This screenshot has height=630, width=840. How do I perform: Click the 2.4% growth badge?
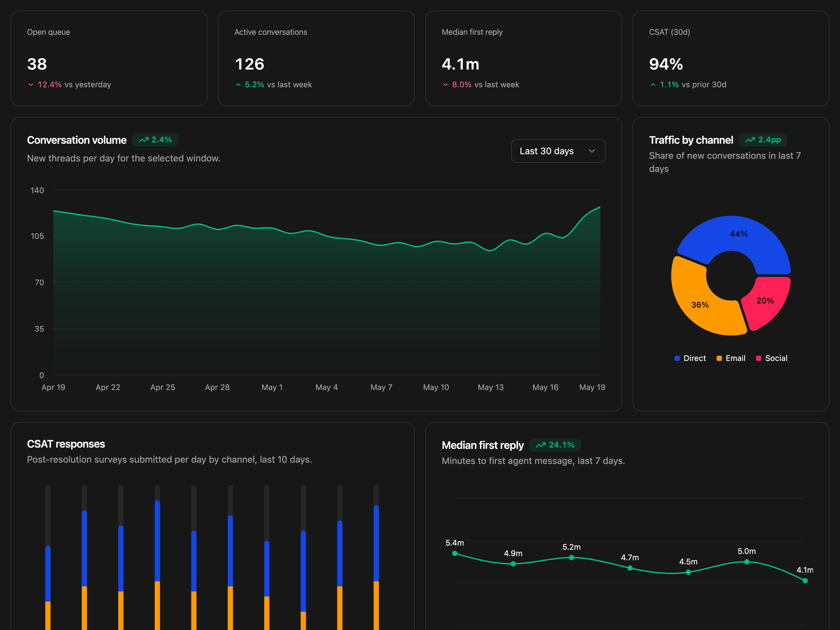pyautogui.click(x=155, y=140)
